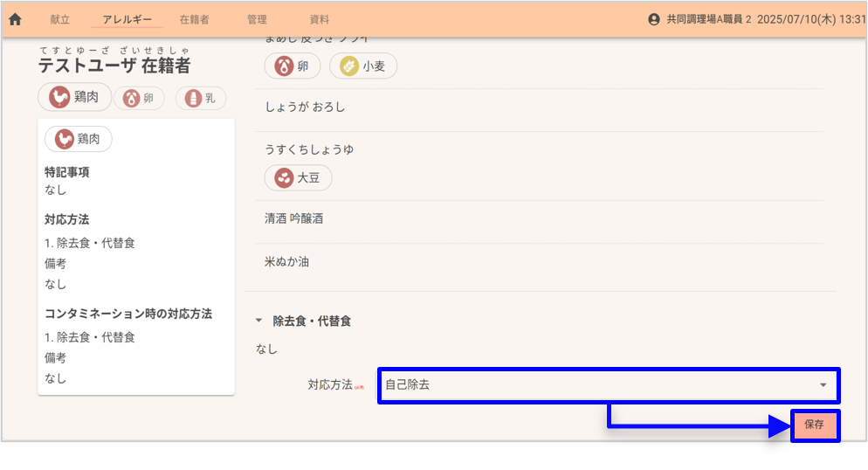Open the 献立 menu tab
Screen dimensions: 868x470
point(60,19)
